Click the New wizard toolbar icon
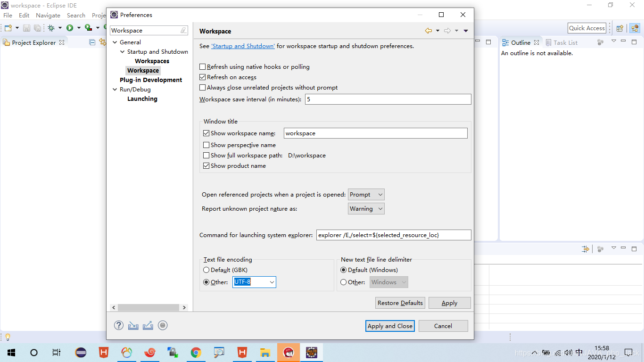Image resolution: width=644 pixels, height=362 pixels. tap(8, 28)
